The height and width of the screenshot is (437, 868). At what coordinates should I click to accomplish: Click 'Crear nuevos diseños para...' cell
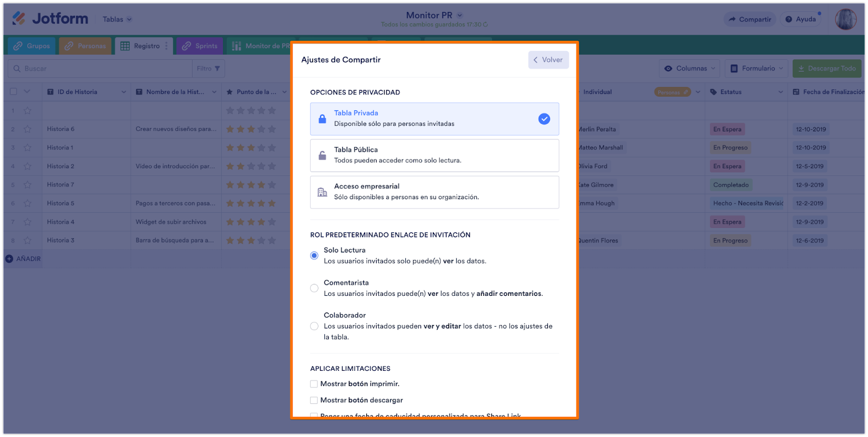click(176, 129)
